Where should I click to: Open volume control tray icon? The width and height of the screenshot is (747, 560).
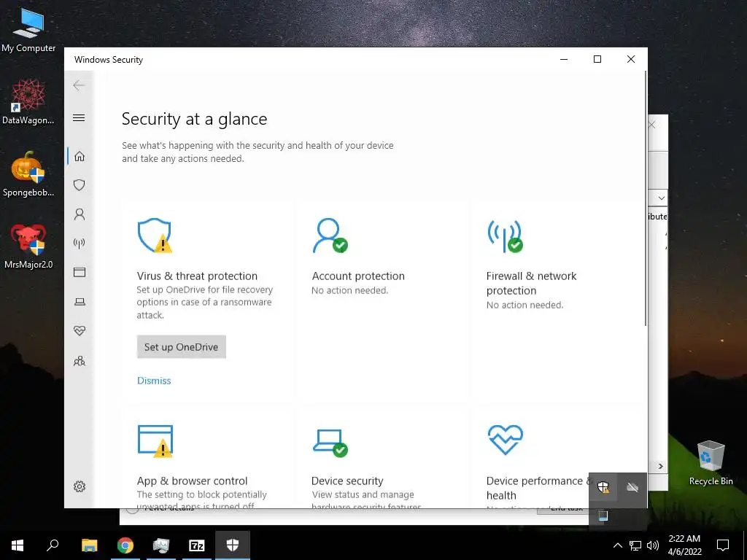[x=653, y=545]
